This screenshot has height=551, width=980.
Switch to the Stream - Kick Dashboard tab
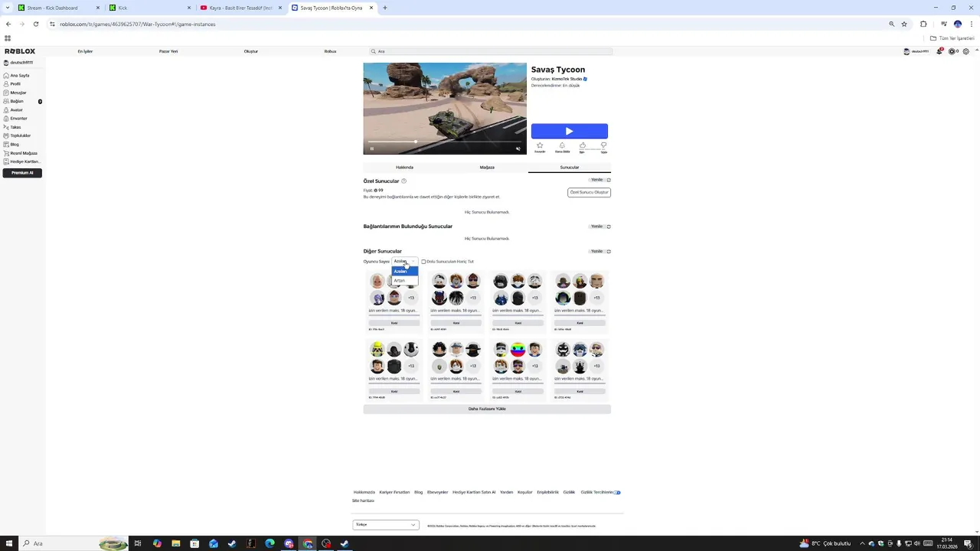click(x=58, y=8)
